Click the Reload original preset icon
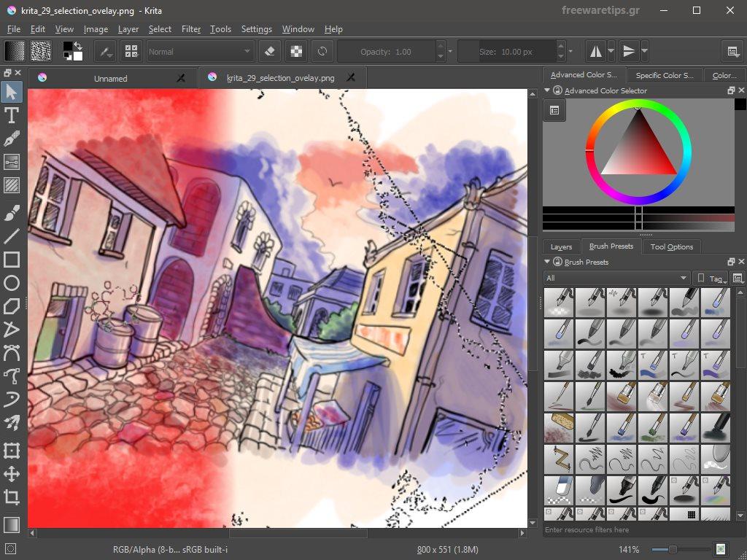This screenshot has height=560, width=747. click(x=322, y=52)
